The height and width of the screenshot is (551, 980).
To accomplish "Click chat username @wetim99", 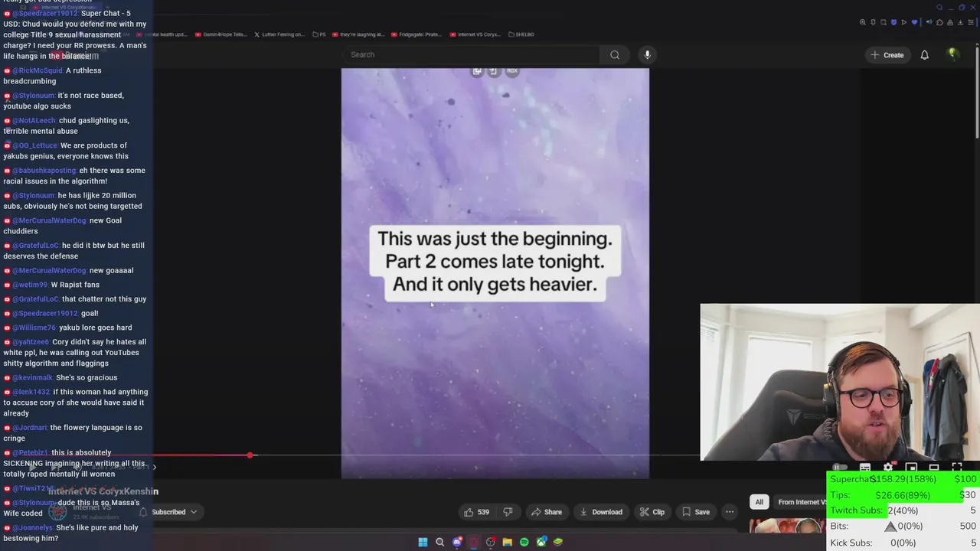I will click(x=31, y=285).
